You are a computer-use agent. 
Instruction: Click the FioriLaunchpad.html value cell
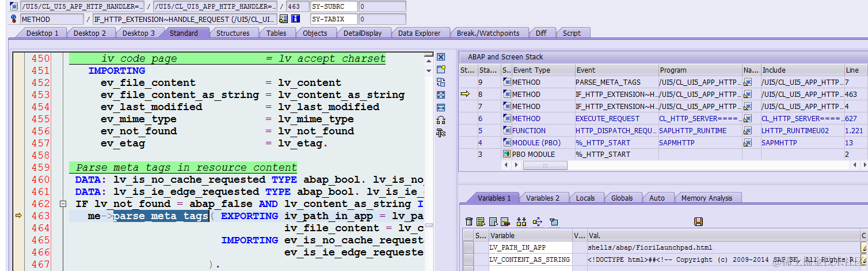(723, 247)
